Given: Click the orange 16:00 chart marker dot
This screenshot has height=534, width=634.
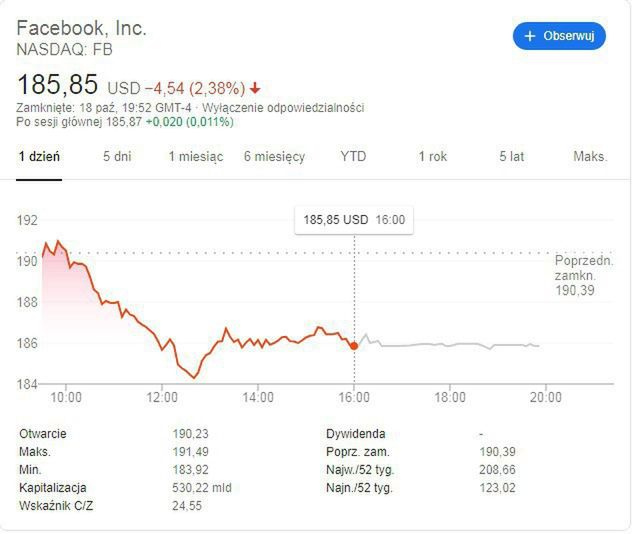Looking at the screenshot, I should [x=354, y=345].
